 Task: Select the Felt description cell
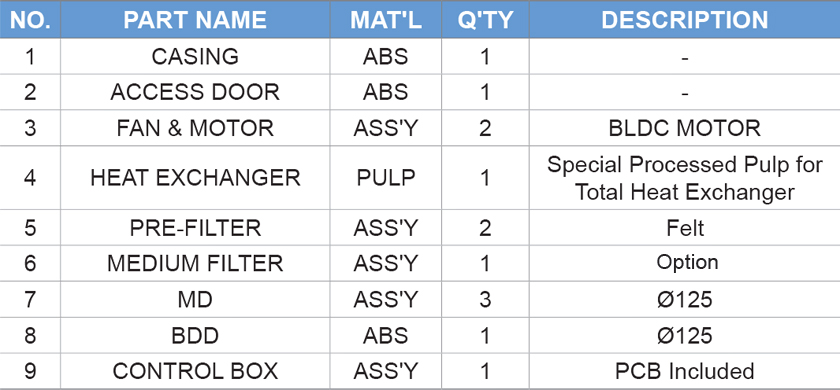(685, 228)
